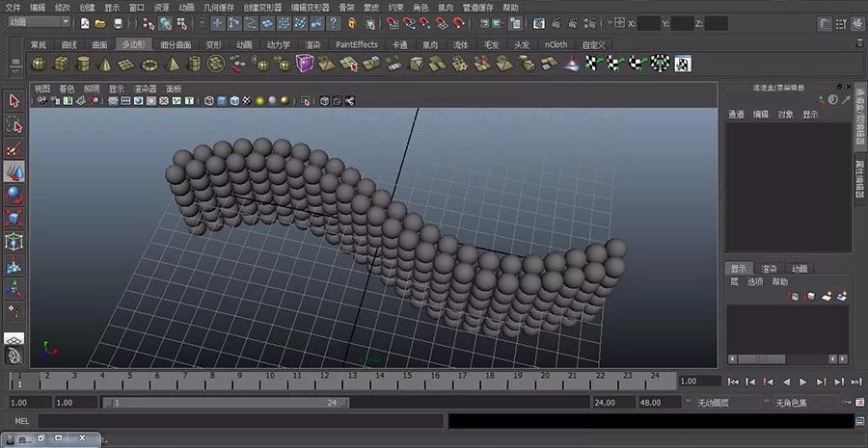Click frame 12 on the time slider

coord(325,379)
